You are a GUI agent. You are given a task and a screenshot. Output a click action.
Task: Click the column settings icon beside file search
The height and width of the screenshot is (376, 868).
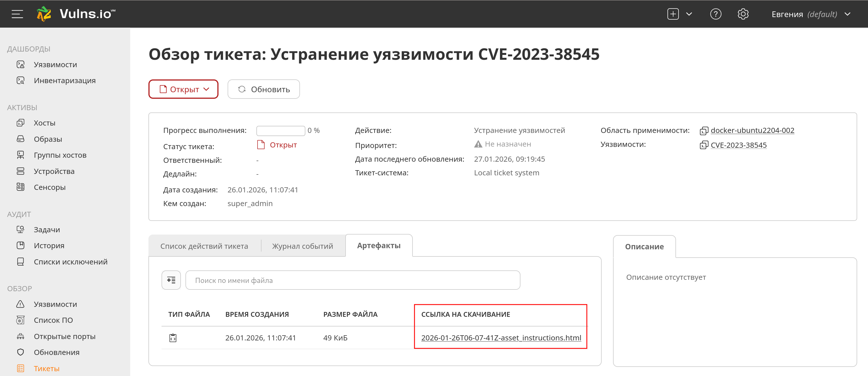[171, 280]
